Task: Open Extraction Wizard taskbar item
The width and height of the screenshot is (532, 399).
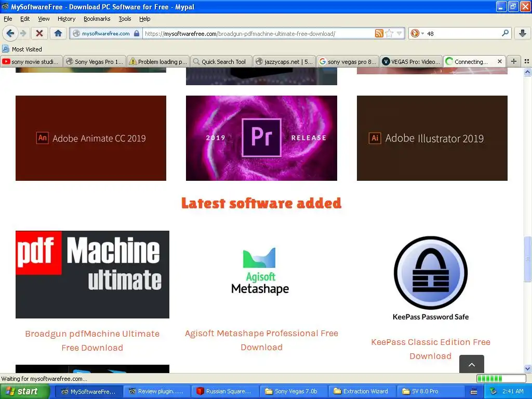Action: [x=362, y=391]
